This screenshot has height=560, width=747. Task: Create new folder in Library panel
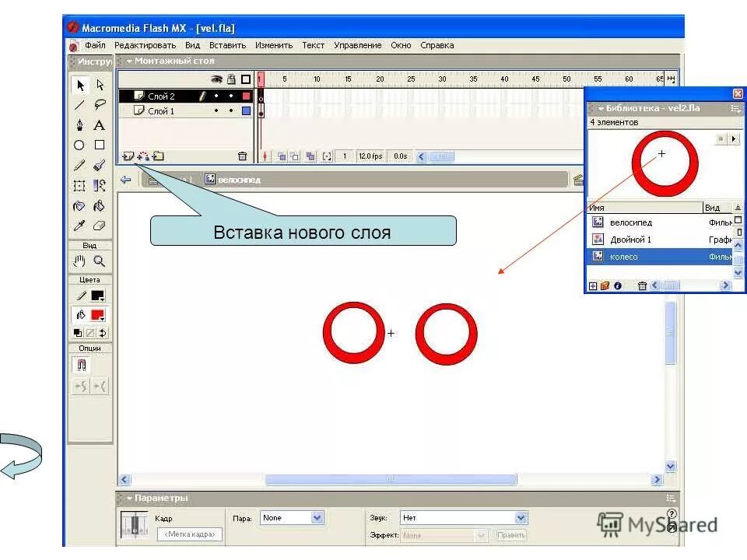(605, 285)
